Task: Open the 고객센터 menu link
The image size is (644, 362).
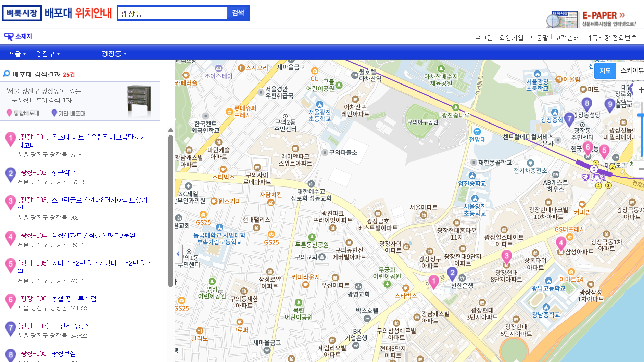Action: click(x=567, y=38)
